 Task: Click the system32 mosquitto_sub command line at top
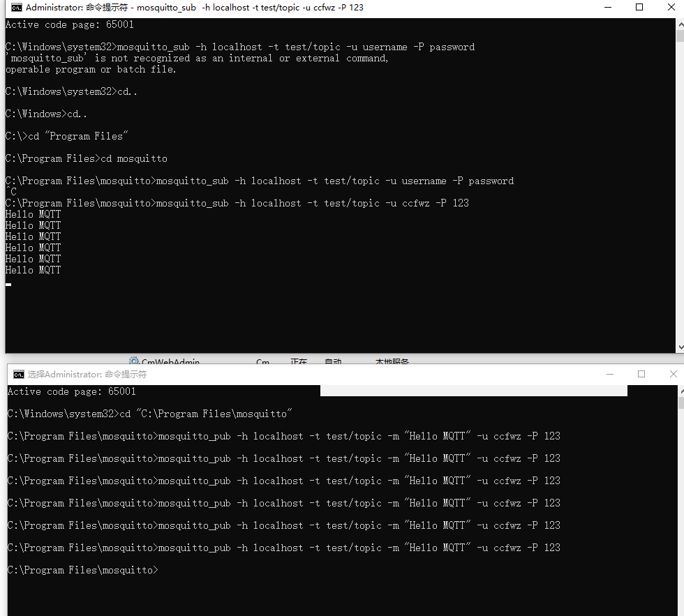tap(240, 47)
